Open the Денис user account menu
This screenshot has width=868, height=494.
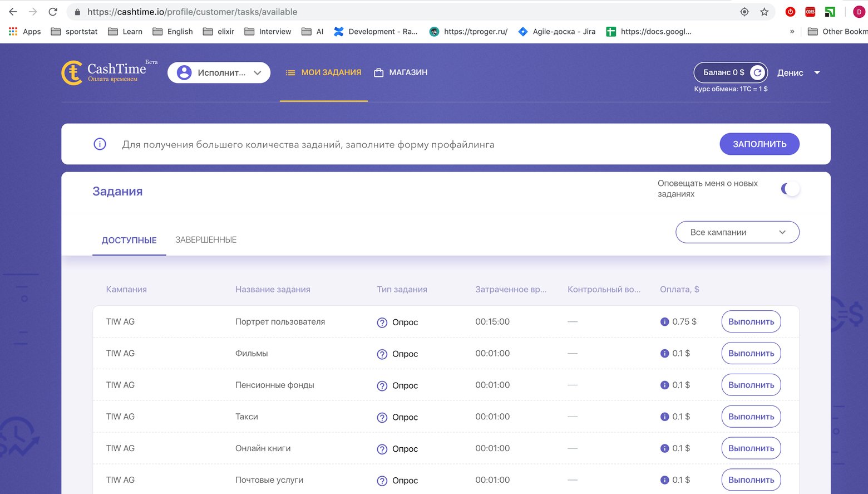coord(799,72)
